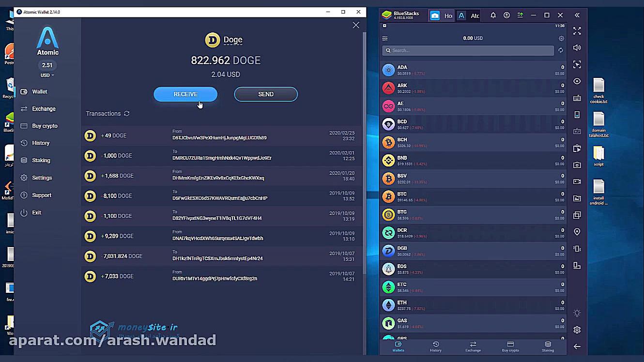Close the Doge detail panel with X
The image size is (644, 362).
coord(356,25)
